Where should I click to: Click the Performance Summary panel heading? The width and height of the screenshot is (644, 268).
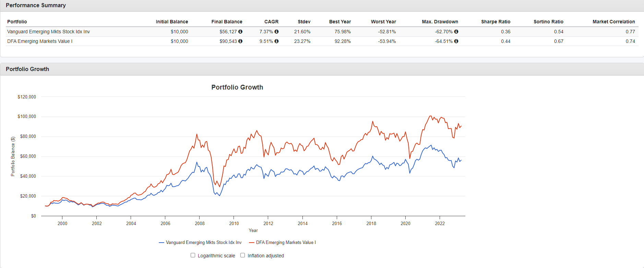pyautogui.click(x=36, y=5)
